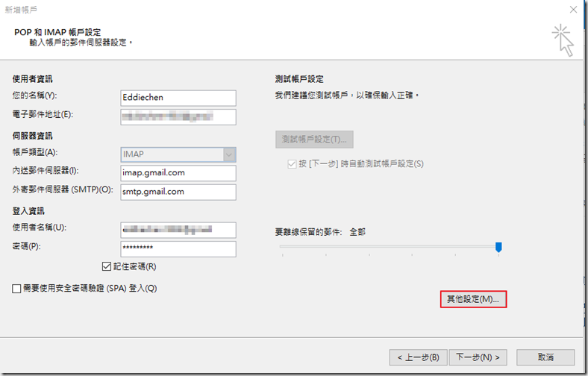Close the 新增帳戶 dialog window
588x376 pixels.
[572, 9]
